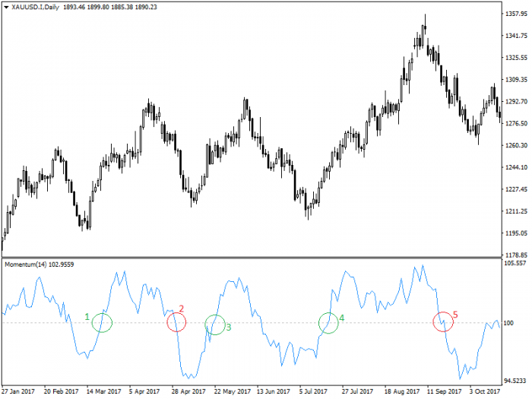Click the 5 Jul 2017 date label
This screenshot has width=532, height=399.
[313, 391]
